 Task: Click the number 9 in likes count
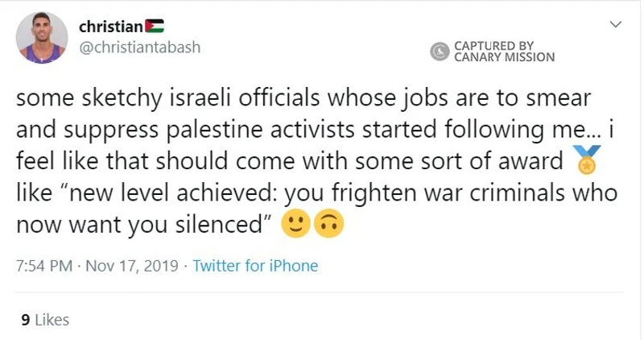click(x=26, y=320)
